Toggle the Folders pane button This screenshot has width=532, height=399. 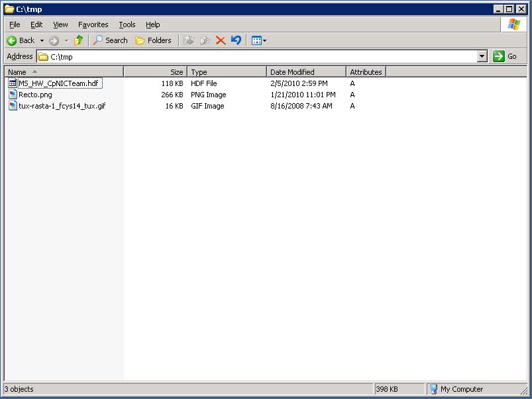[x=153, y=40]
